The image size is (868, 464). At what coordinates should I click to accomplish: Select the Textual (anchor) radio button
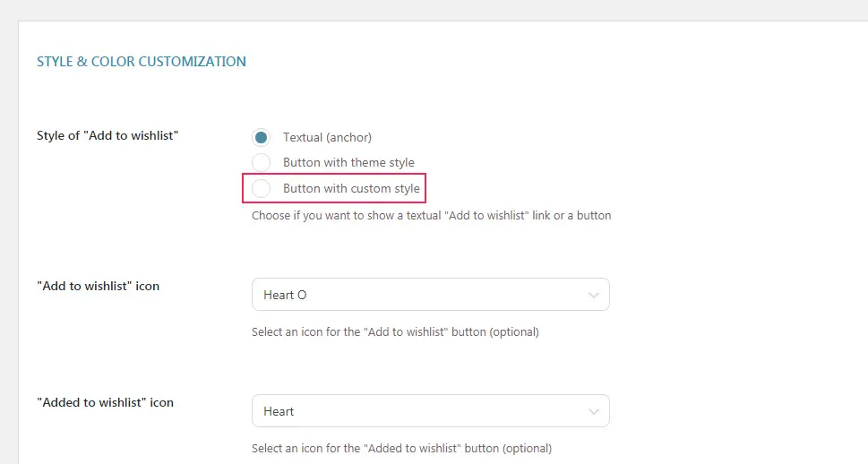tap(261, 137)
